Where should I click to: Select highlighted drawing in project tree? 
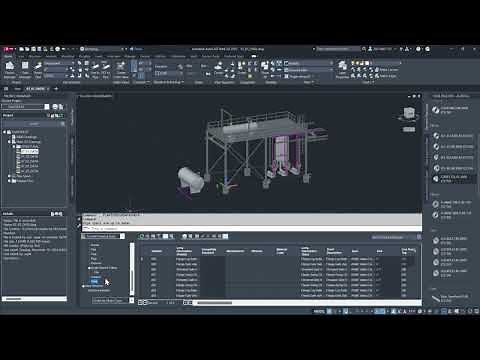pyautogui.click(x=29, y=151)
